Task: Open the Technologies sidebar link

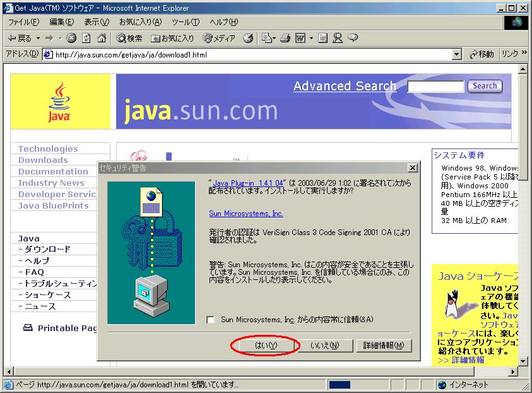Action: tap(48, 148)
